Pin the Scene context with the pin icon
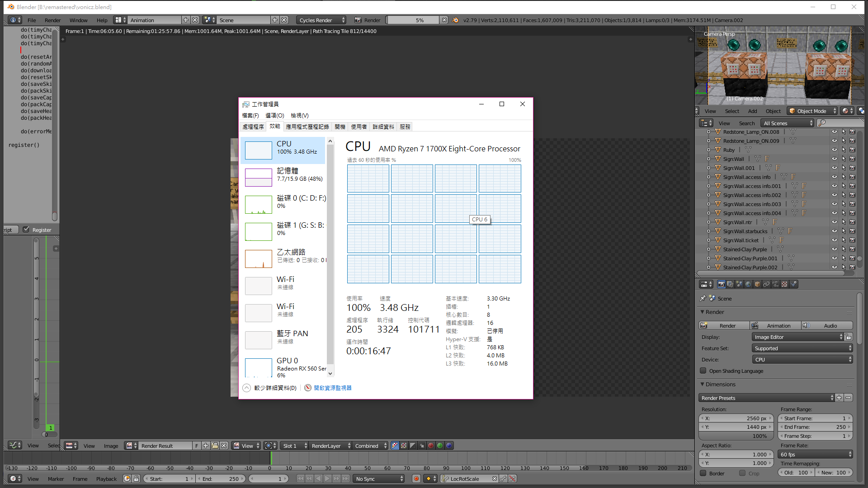This screenshot has height=488, width=868. point(703,298)
